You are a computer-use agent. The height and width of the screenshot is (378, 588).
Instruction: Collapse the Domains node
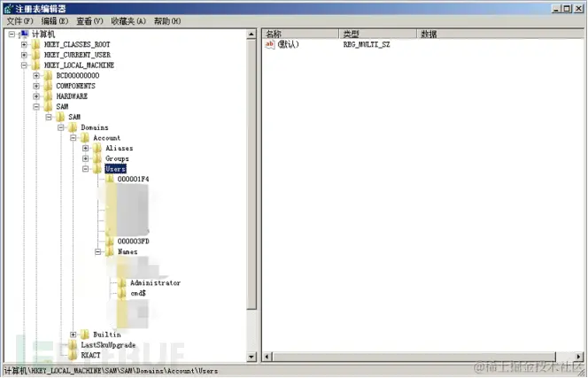tap(61, 127)
